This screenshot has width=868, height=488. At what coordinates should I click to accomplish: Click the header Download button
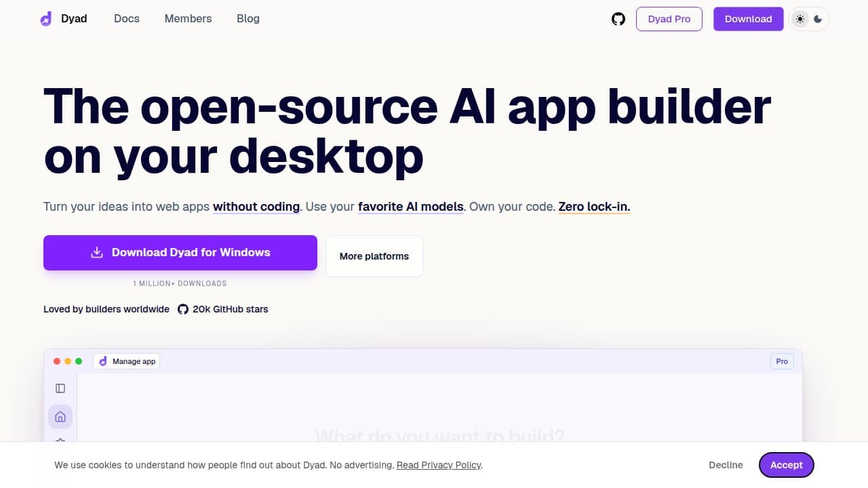coord(749,19)
